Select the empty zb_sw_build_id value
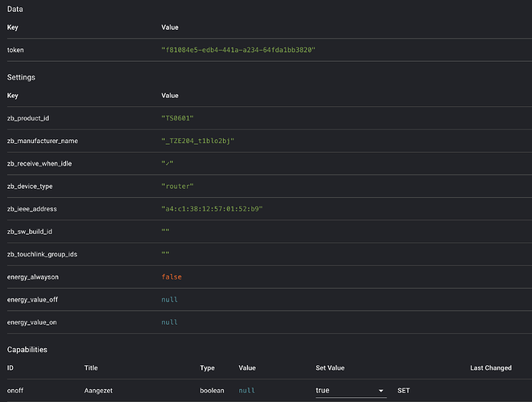This screenshot has height=402, width=532. pyautogui.click(x=165, y=231)
